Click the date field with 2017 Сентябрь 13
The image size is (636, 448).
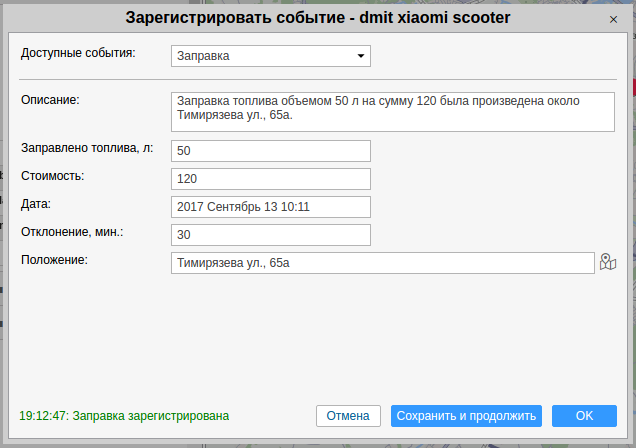(x=271, y=207)
